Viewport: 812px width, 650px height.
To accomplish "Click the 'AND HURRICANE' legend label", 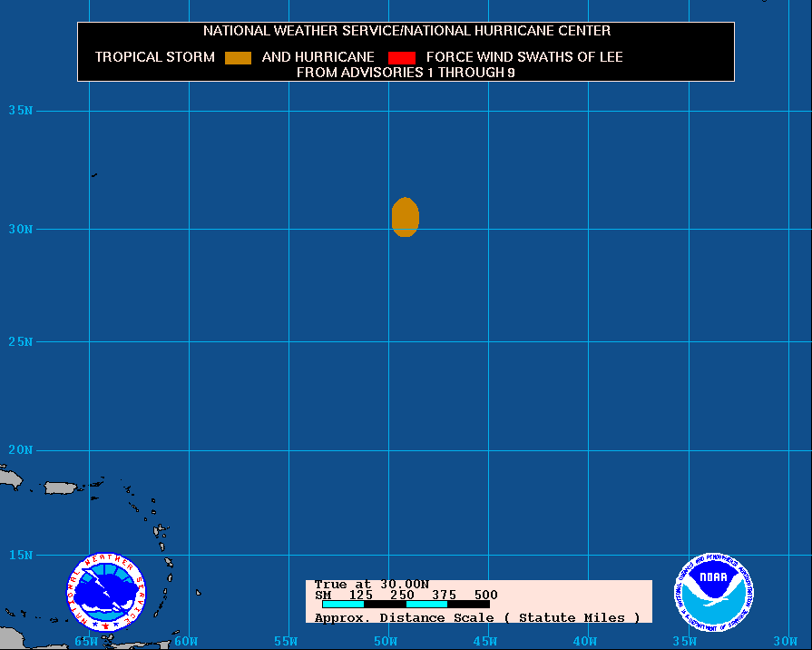I will (x=318, y=57).
